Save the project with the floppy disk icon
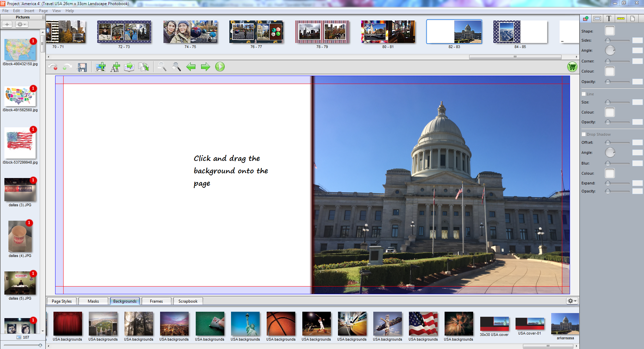The height and width of the screenshot is (349, 644). 82,67
